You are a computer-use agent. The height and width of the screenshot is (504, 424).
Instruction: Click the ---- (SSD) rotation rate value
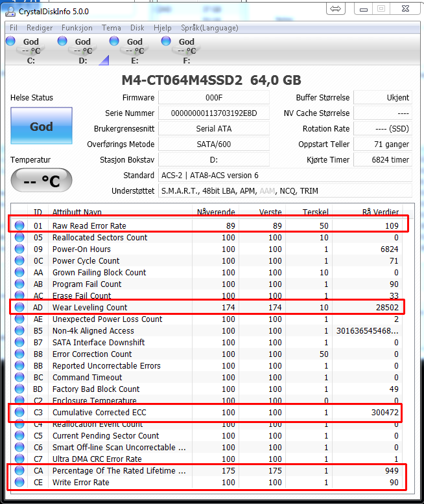coord(383,128)
